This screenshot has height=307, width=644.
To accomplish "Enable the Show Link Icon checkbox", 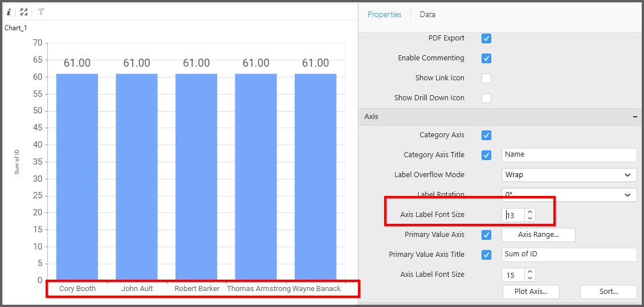I will 486,79.
